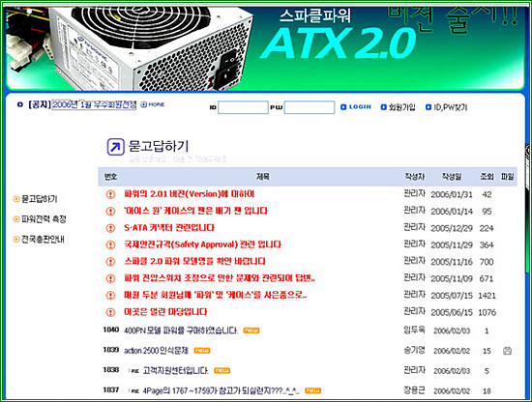Click view count 1076
The image size is (532, 402).
pos(487,312)
